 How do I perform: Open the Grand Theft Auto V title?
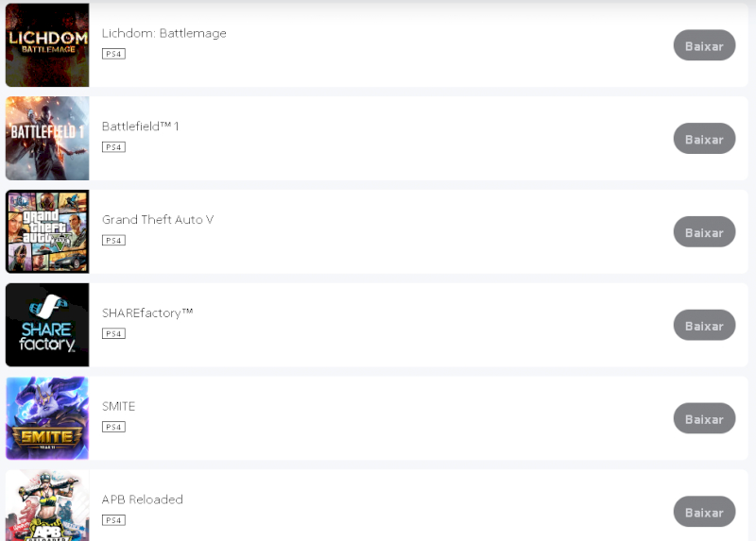(x=158, y=220)
